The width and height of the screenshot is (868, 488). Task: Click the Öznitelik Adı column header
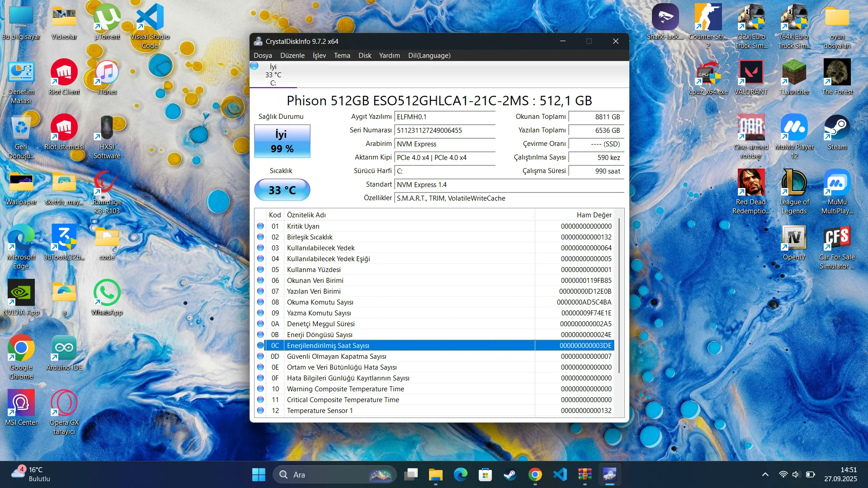409,215
